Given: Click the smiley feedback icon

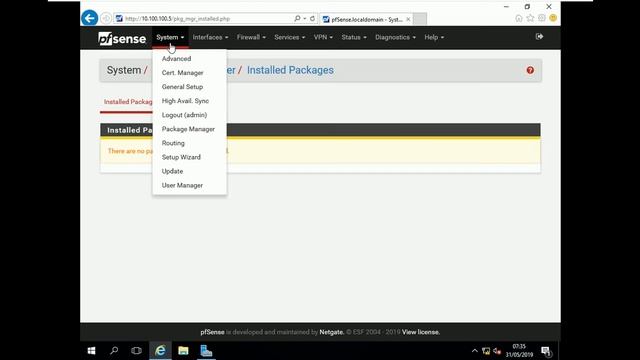Looking at the screenshot, I should pyautogui.click(x=553, y=18).
